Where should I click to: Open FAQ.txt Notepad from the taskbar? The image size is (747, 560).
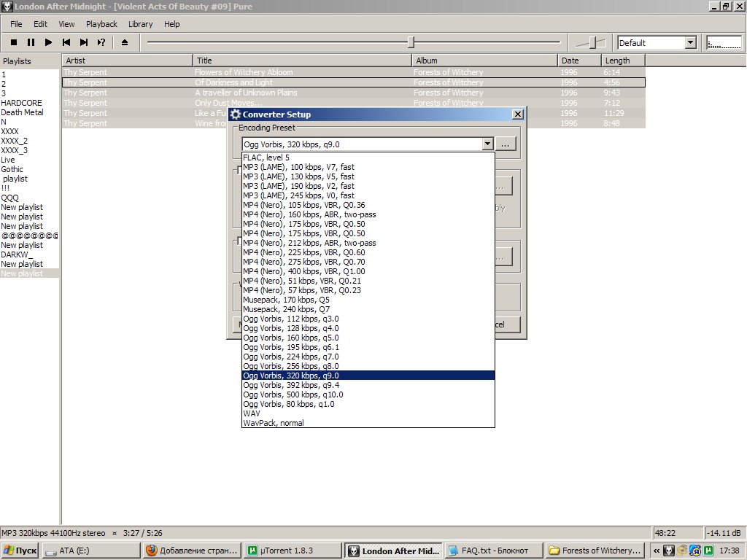(x=493, y=551)
